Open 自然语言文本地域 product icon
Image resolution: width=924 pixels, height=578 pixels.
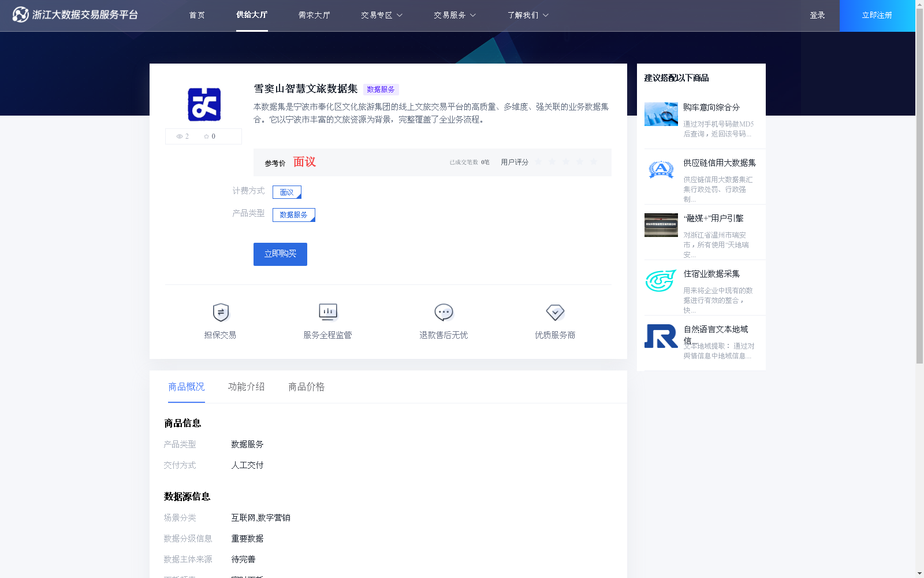point(661,336)
